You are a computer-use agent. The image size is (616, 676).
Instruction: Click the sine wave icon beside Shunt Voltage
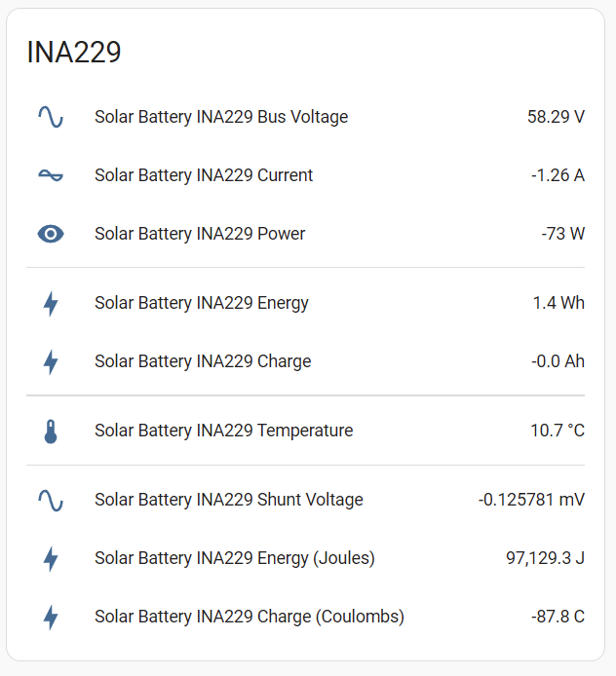(51, 500)
